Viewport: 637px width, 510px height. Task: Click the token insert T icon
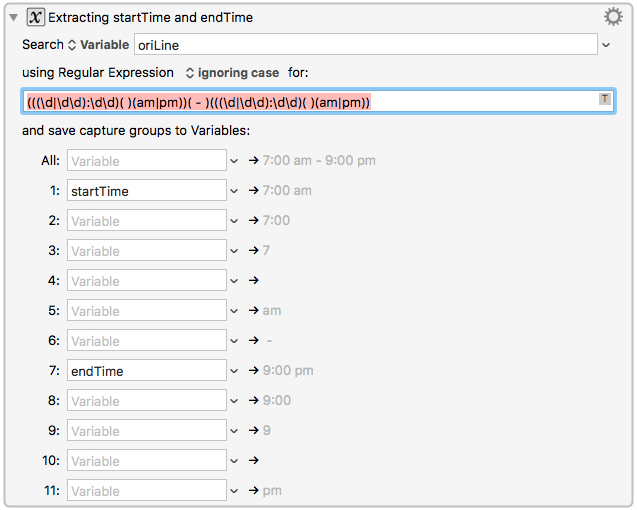(x=605, y=99)
